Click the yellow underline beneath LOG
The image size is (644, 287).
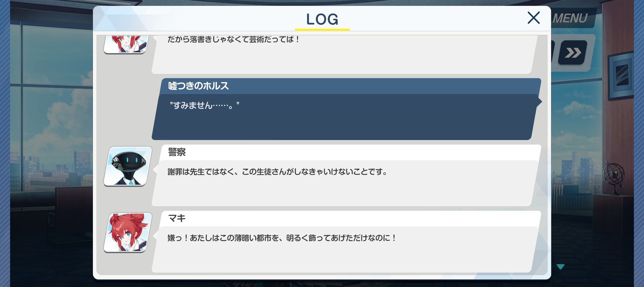[322, 29]
